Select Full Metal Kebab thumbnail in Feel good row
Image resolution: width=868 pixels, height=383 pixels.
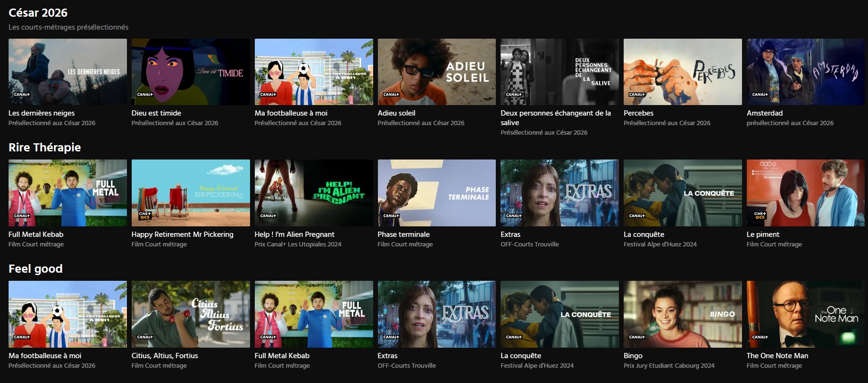pyautogui.click(x=314, y=314)
